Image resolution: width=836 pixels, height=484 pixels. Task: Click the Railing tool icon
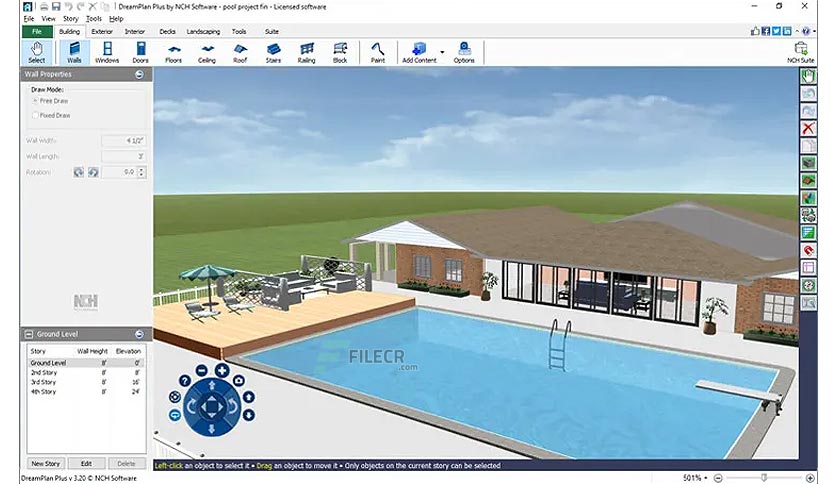[307, 52]
